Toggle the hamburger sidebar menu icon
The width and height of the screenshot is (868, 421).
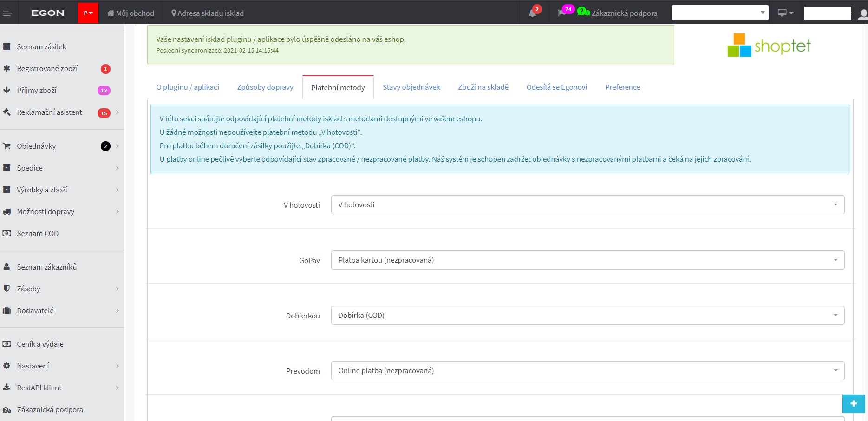[7, 13]
